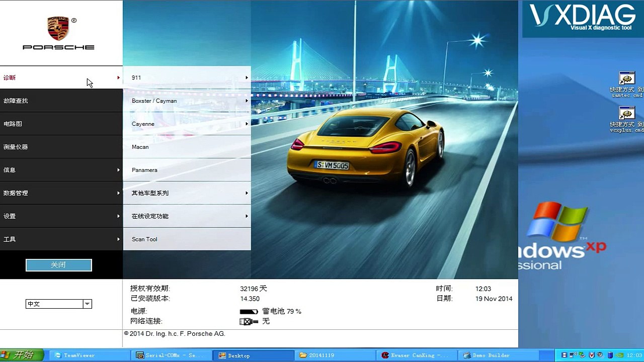The height and width of the screenshot is (362, 644).
Task: Open the 中文 language dropdown
Action: coord(88,304)
